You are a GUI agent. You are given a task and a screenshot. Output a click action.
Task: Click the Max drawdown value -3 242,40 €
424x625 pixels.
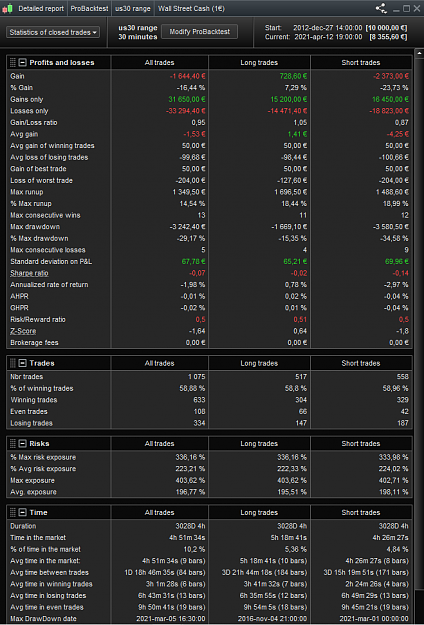187,227
